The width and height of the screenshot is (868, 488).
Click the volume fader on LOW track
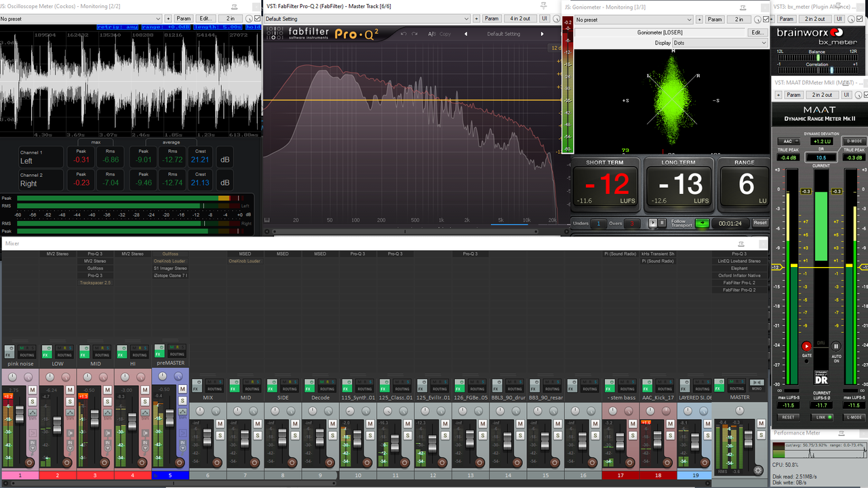click(x=58, y=424)
